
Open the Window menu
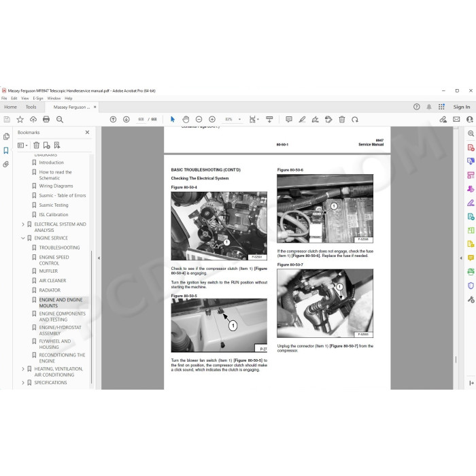point(54,99)
